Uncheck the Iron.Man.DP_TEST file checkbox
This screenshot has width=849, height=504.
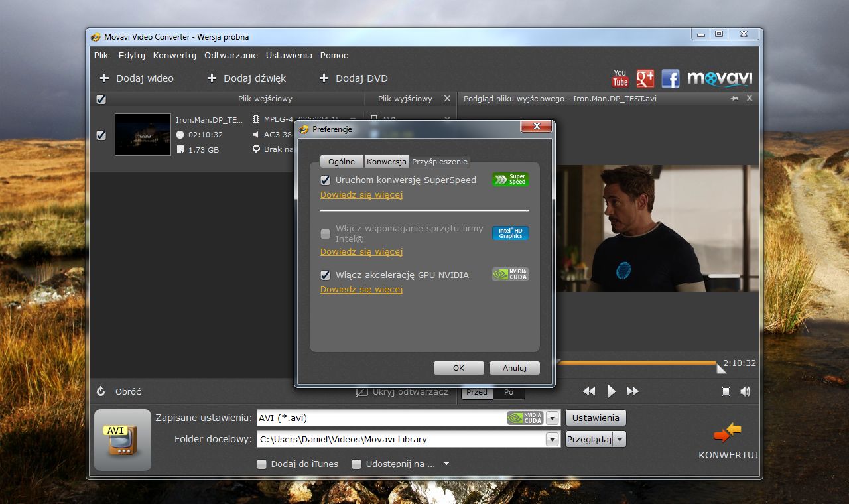tap(101, 135)
